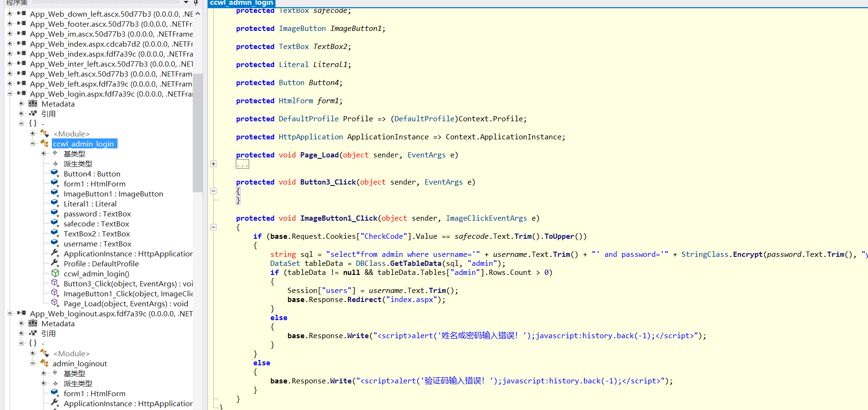Pin the assembly explorer panel
This screenshot has height=410, width=868.
(x=196, y=2)
